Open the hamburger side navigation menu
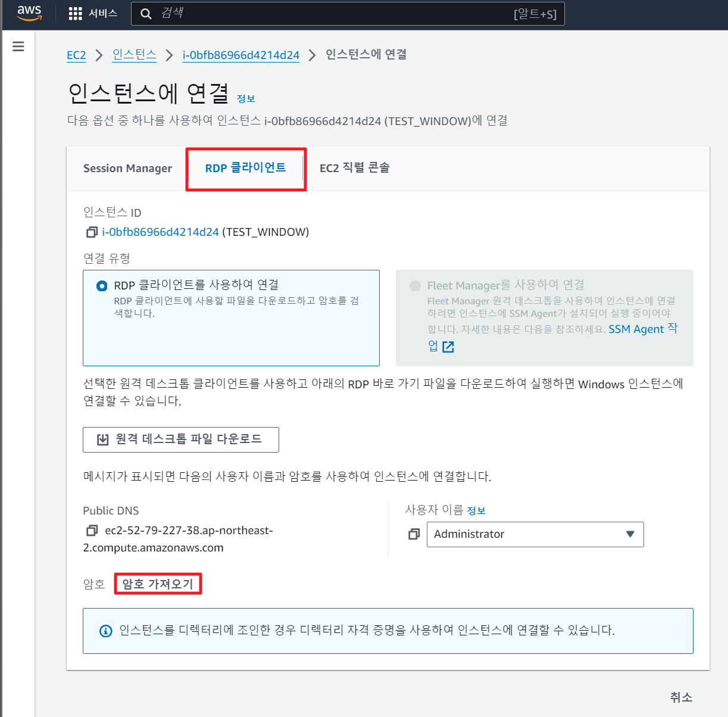The height and width of the screenshot is (717, 728). click(x=18, y=46)
